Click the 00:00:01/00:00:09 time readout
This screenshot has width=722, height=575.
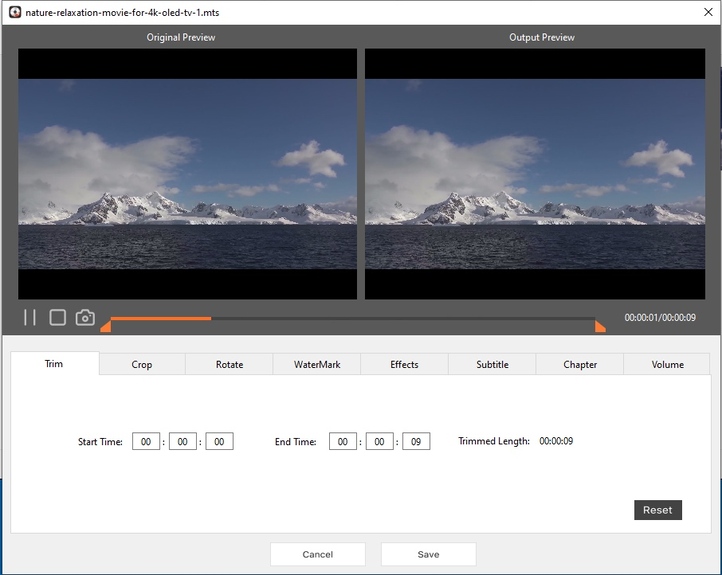(x=660, y=317)
